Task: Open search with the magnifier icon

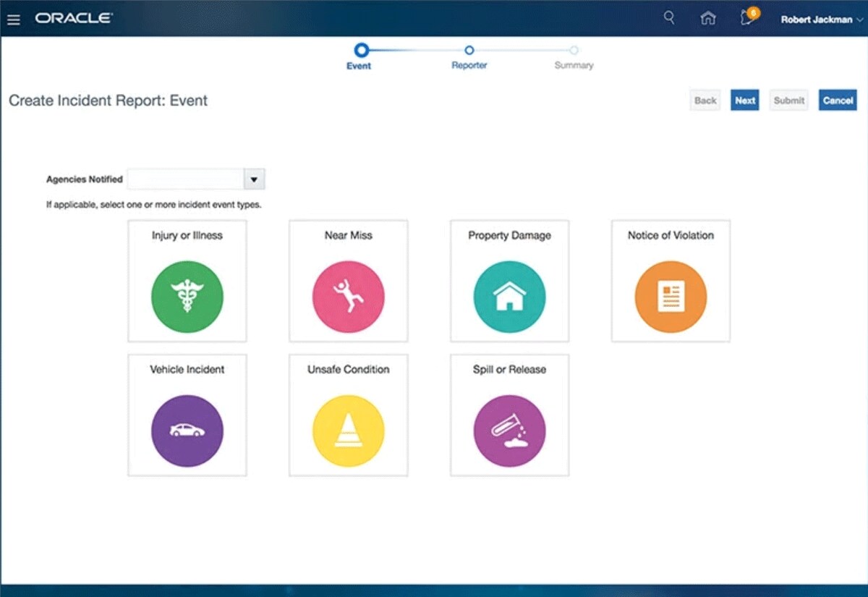Action: click(669, 18)
